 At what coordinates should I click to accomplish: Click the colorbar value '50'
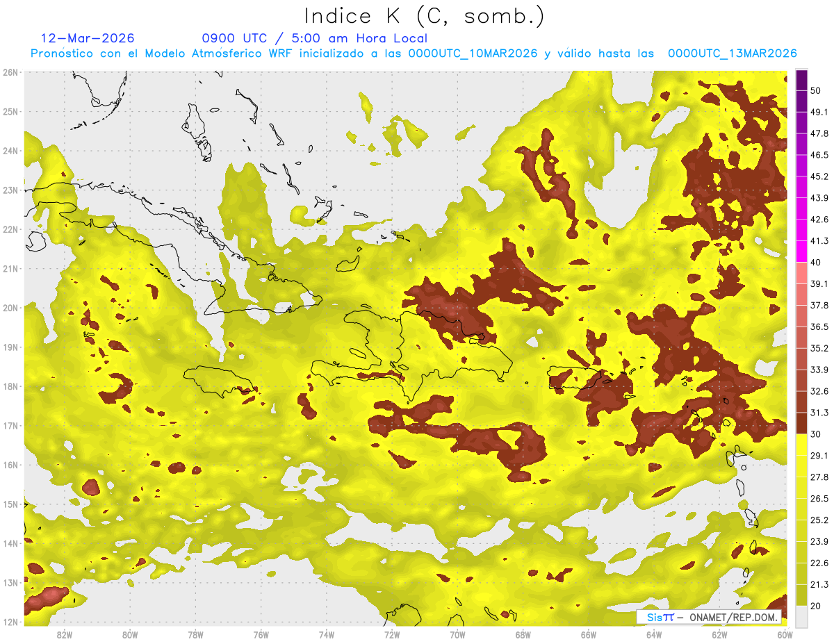click(817, 90)
